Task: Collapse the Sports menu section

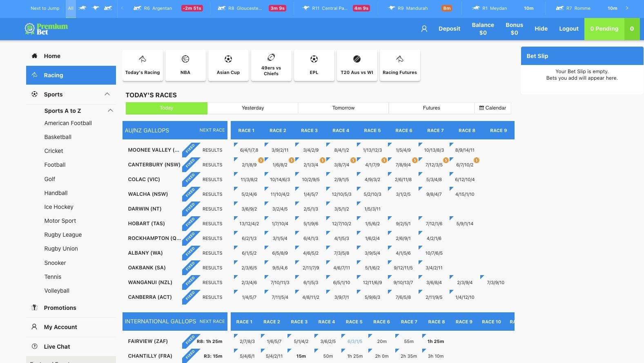Action: [x=107, y=94]
